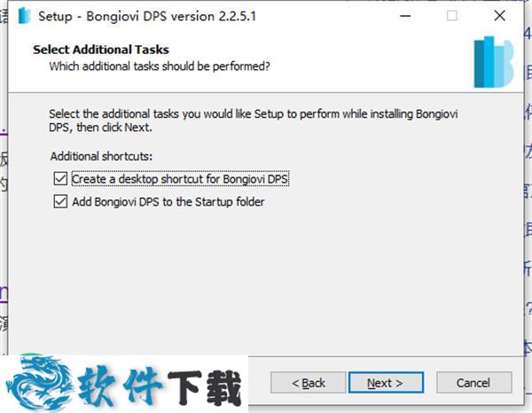Click the 'Additional shortcuts:' group label
The height and width of the screenshot is (413, 532).
[x=101, y=156]
